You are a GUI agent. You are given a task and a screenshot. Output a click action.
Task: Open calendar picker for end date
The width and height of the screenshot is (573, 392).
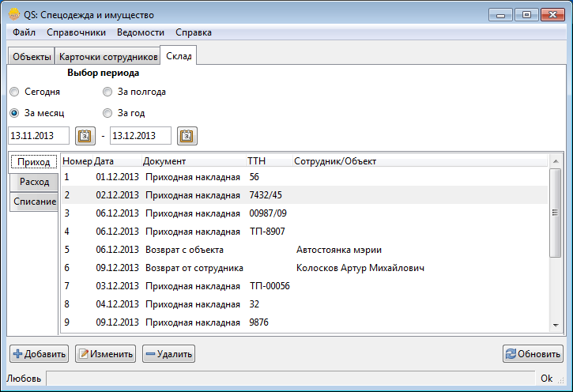pyautogui.click(x=187, y=136)
